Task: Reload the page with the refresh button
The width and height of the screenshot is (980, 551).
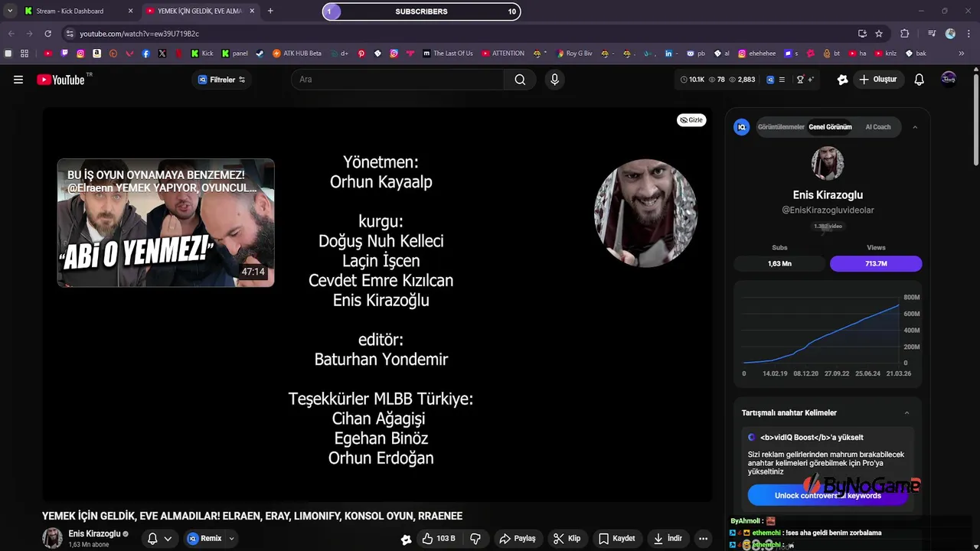Action: point(47,34)
